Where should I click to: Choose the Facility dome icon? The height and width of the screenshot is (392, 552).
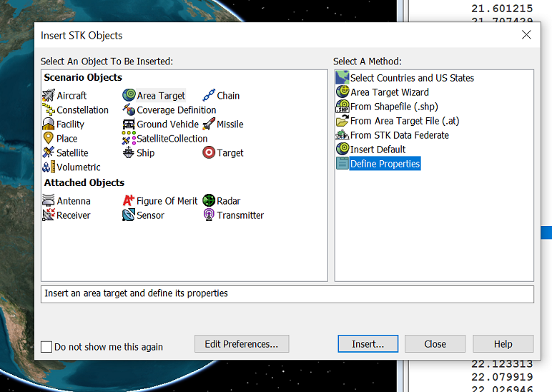tap(48, 124)
